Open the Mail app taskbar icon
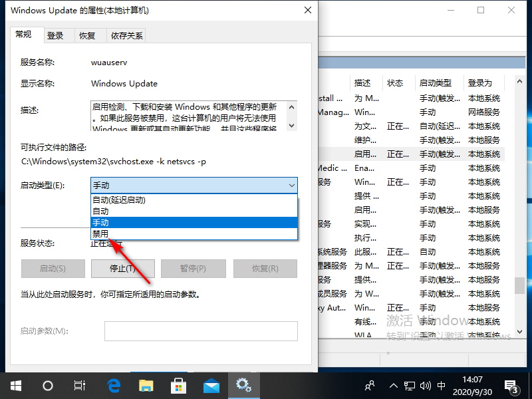532x399 pixels. click(x=211, y=385)
